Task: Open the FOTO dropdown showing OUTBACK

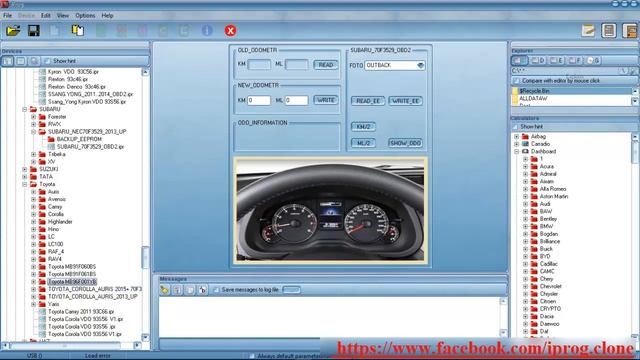Action: point(420,65)
